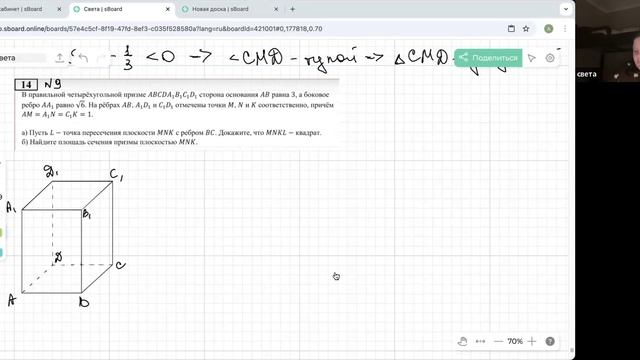
Task: Expand the browser tab search dropdown
Action: [566, 9]
